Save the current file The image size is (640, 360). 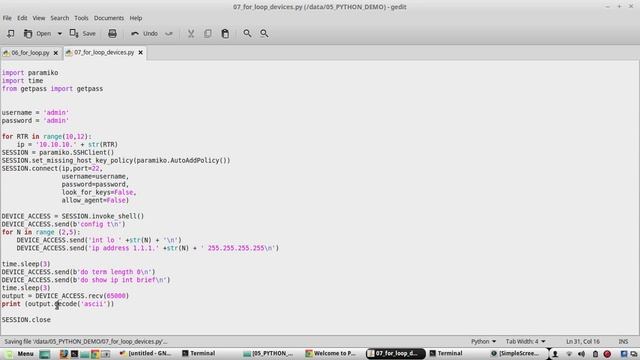pos(83,33)
